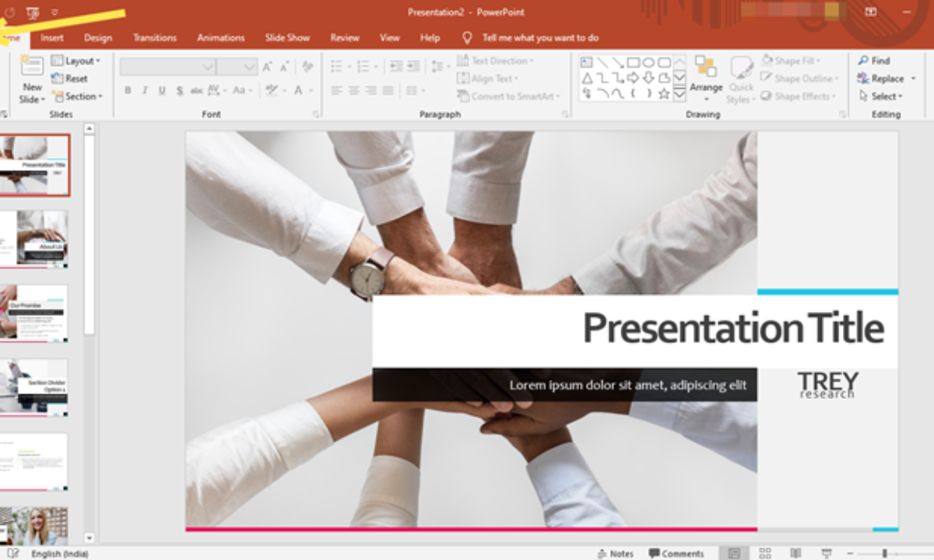
Task: Justify text in Paragraph group
Action: pyautogui.click(x=388, y=91)
